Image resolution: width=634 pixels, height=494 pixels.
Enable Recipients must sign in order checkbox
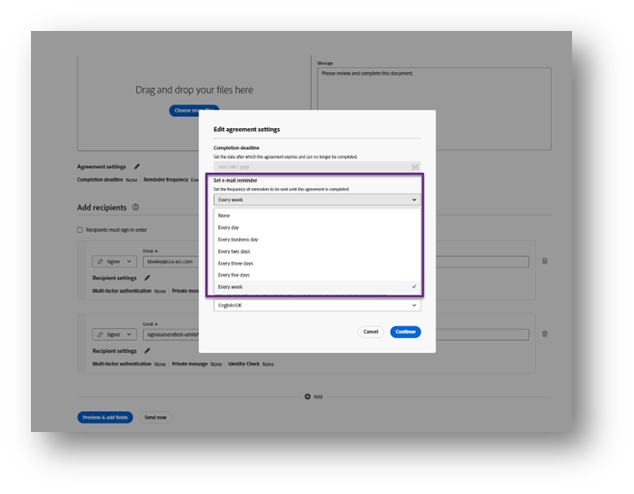click(81, 229)
